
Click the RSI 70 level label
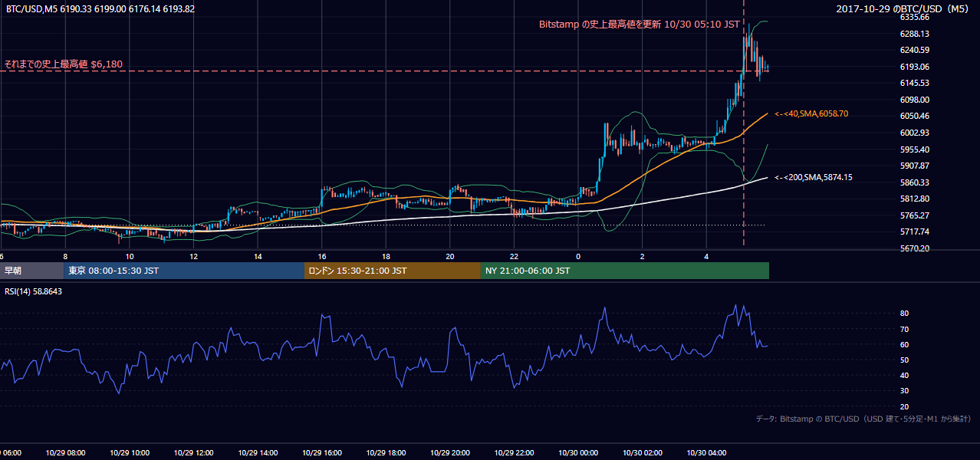(x=904, y=329)
